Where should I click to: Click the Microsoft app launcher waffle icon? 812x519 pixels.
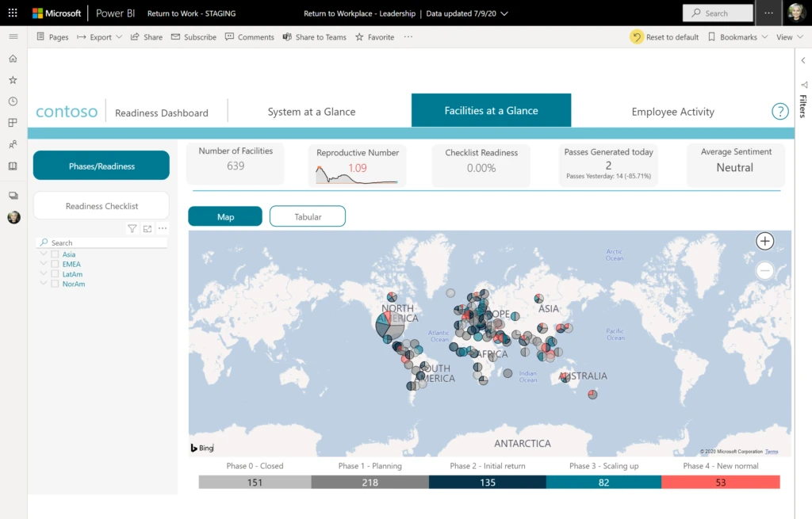click(x=13, y=13)
